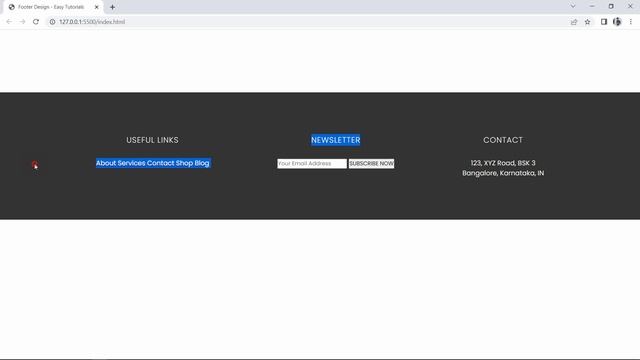Screen dimensions: 640x360
Task: Restore down the browser window
Action: click(x=611, y=6)
